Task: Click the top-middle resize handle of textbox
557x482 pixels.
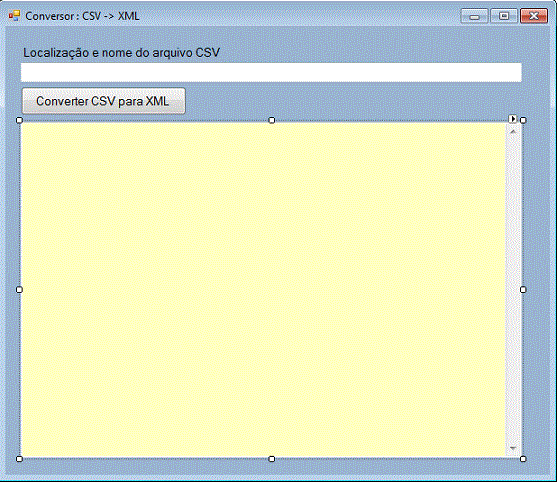Action: 272,120
